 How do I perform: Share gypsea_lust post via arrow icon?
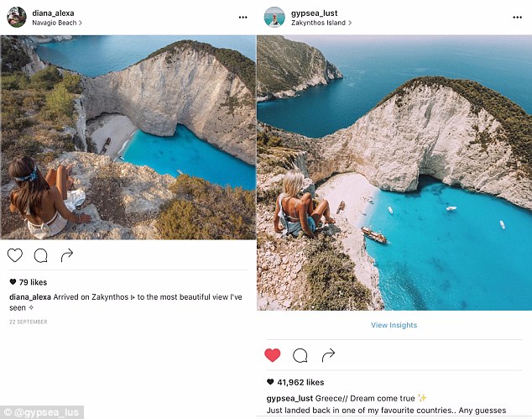coord(328,355)
